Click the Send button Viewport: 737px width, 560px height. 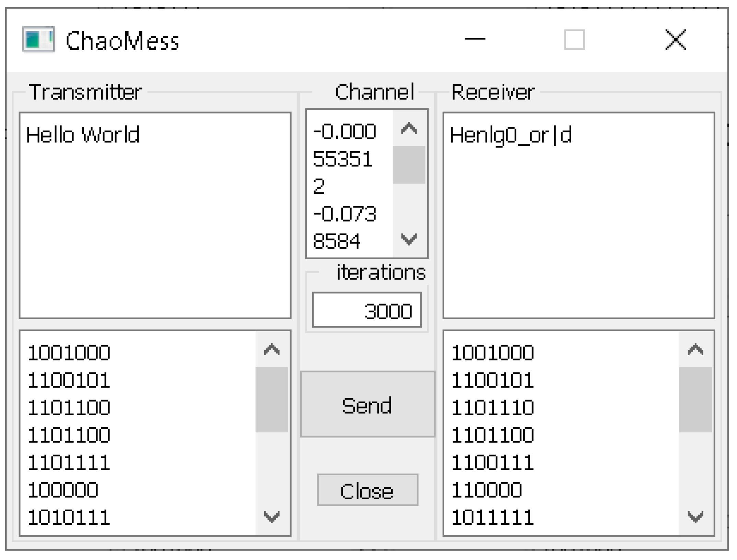click(x=368, y=404)
